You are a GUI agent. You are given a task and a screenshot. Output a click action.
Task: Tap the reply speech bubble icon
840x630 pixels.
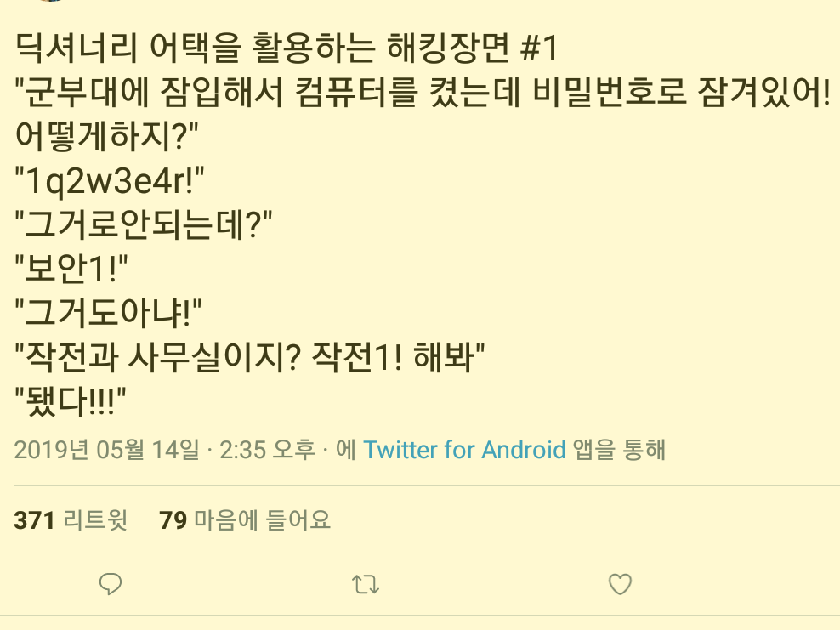point(111,584)
